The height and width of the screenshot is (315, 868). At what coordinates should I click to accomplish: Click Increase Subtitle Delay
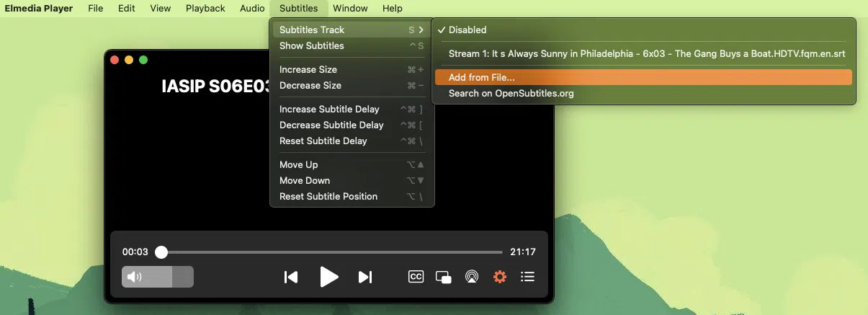(329, 110)
